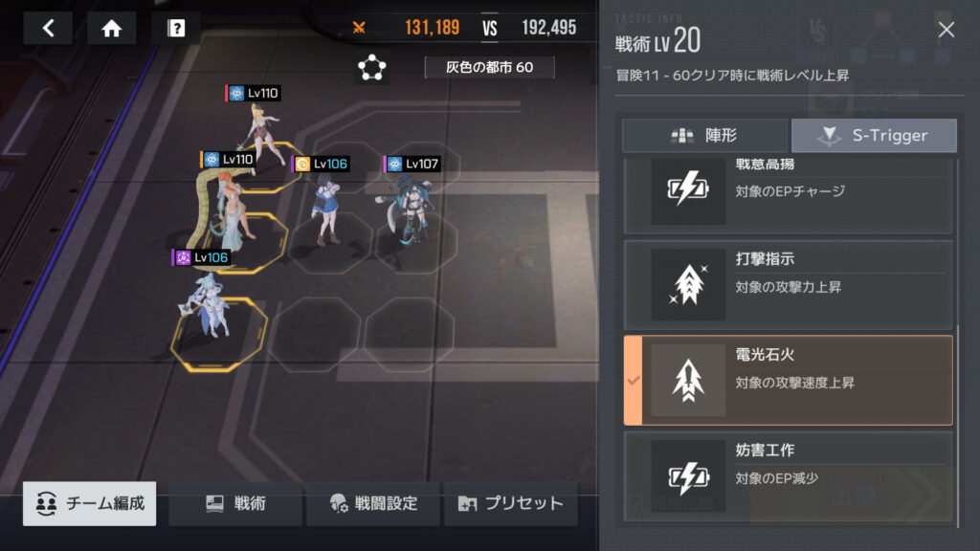
Task: Toggle the selected 電光石火 skill checkmark
Action: tap(634, 381)
